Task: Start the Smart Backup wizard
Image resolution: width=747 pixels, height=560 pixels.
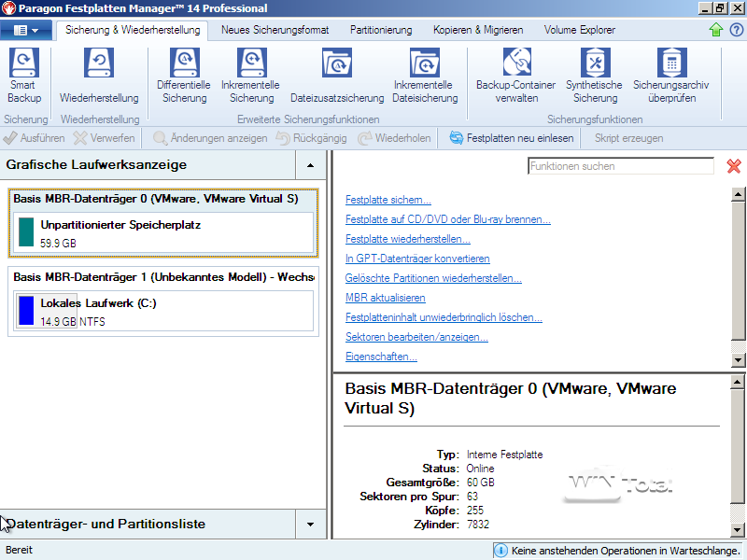Action: [23, 77]
